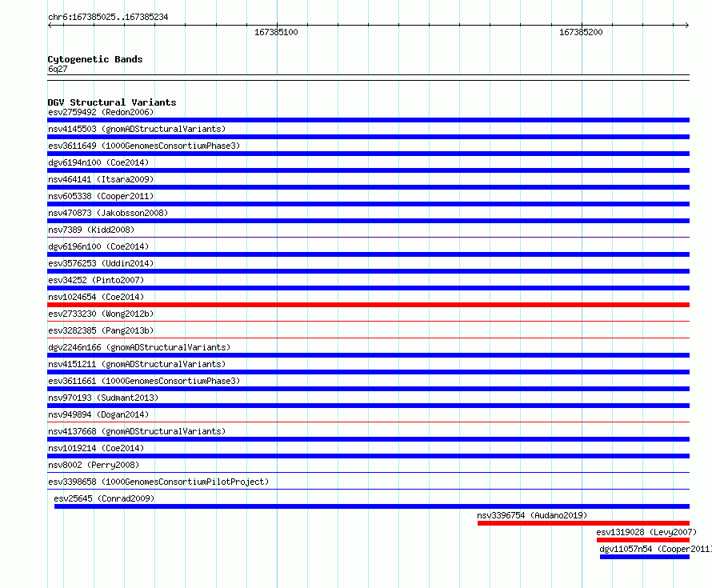Select nsv1024654 (Coe2014) label
712x588 pixels.
click(96, 297)
